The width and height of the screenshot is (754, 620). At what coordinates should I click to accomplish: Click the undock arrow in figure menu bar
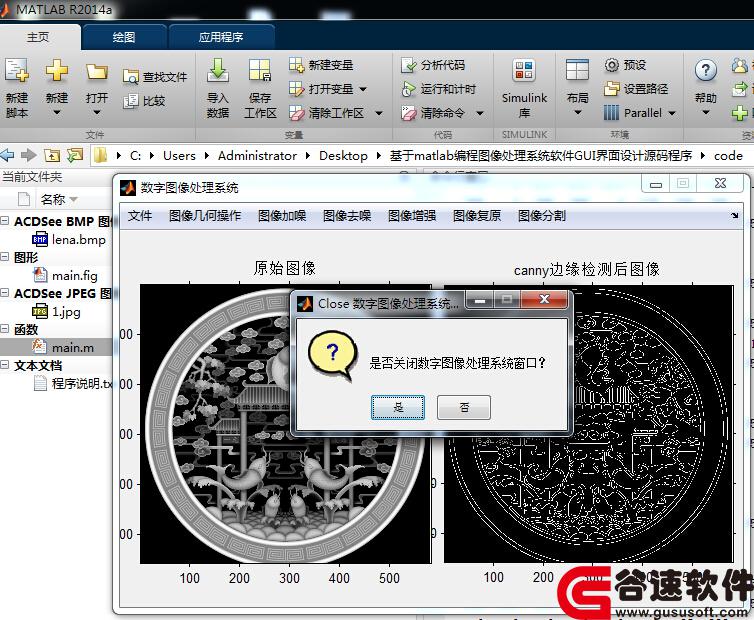click(734, 215)
